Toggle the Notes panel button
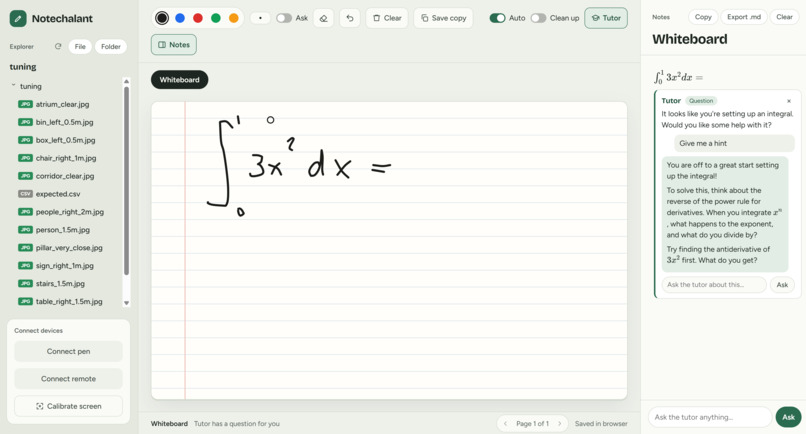 click(174, 45)
